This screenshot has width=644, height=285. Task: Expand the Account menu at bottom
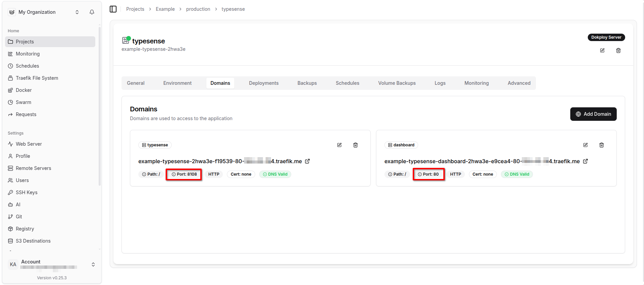93,264
